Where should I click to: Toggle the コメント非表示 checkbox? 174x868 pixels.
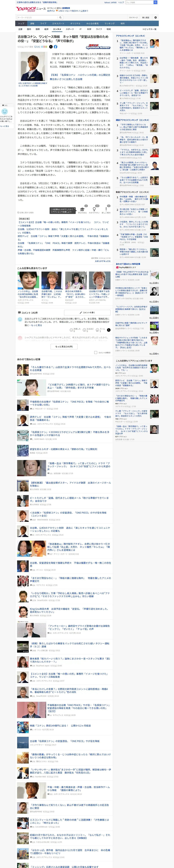(x=96, y=352)
